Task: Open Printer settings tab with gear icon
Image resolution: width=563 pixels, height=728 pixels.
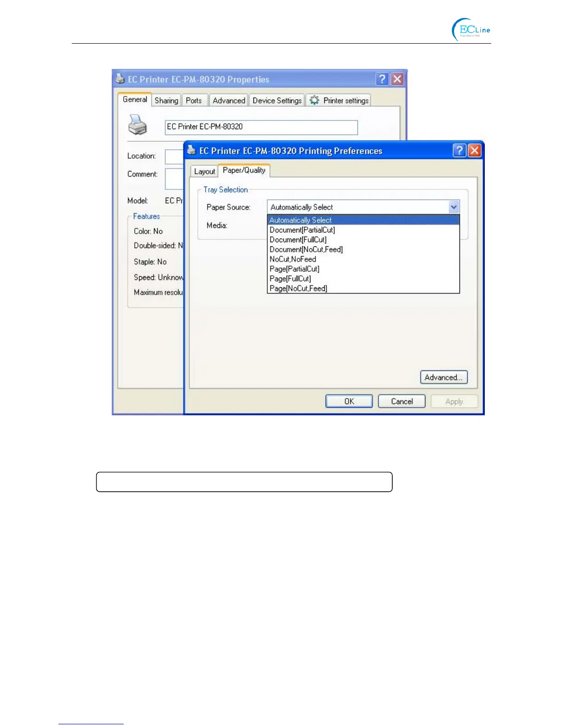Action: (339, 100)
